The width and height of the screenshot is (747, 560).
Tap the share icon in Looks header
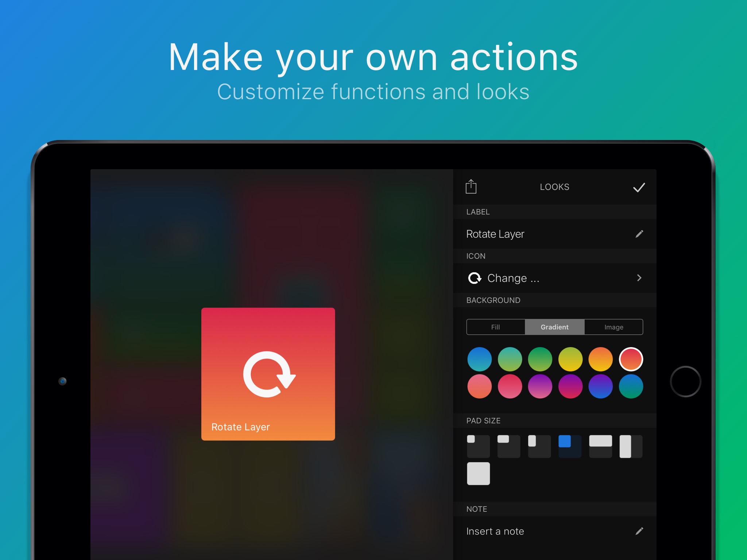(x=471, y=187)
